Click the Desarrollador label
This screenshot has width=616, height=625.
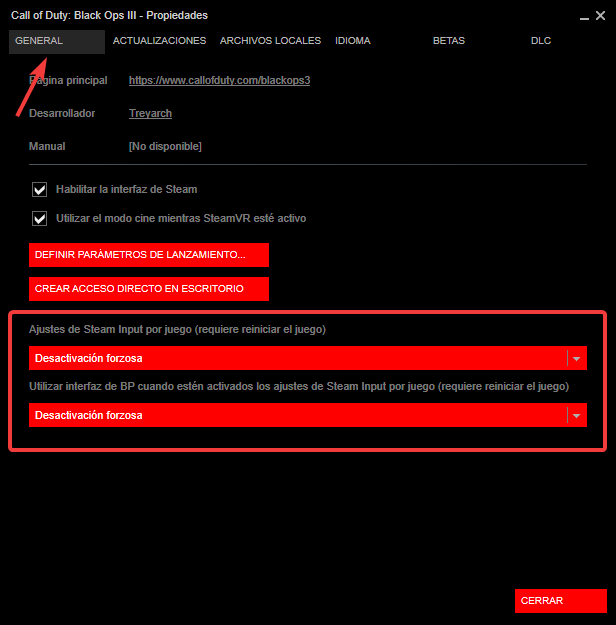point(62,113)
